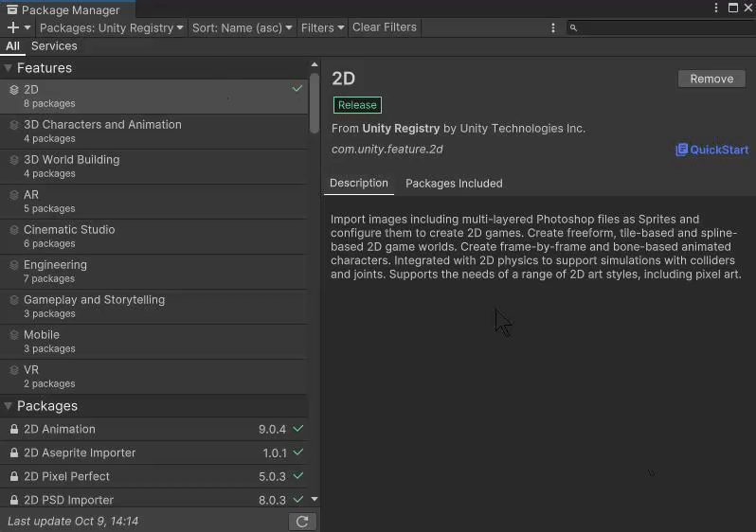Select the VR feature

point(153,377)
